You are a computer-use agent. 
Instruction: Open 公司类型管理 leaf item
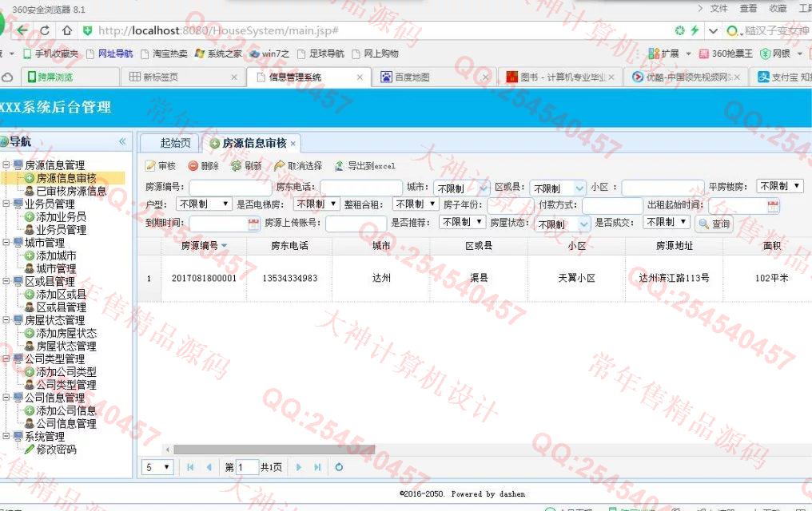pos(66,385)
